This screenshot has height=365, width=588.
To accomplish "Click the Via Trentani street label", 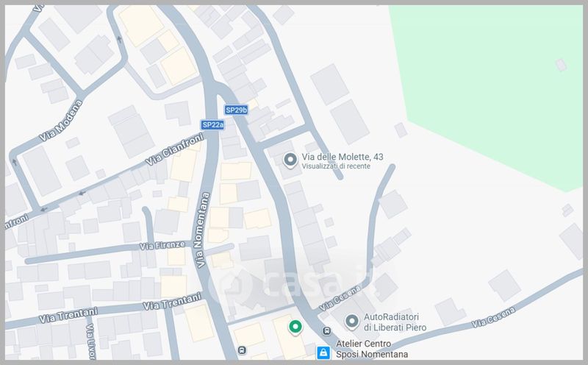I will coord(171,303).
